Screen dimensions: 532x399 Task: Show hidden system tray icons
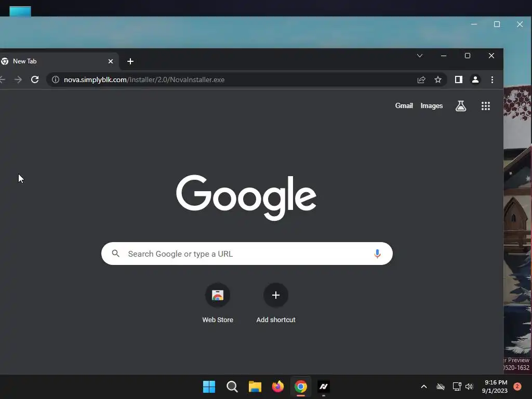point(424,387)
